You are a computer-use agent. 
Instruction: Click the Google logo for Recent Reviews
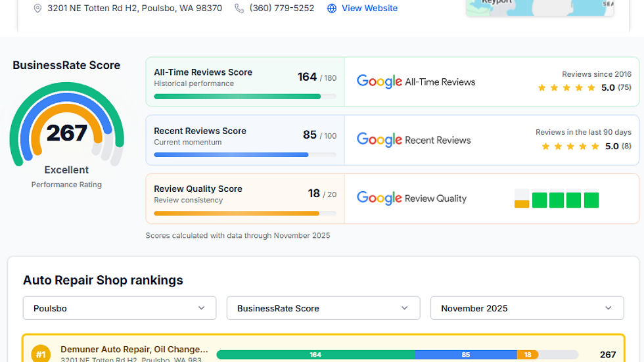[379, 139]
